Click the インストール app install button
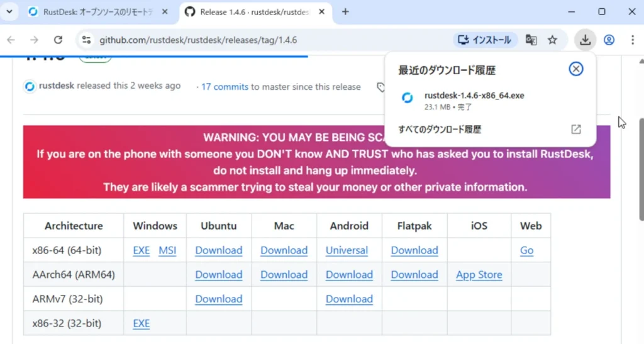The height and width of the screenshot is (344, 644). [485, 40]
